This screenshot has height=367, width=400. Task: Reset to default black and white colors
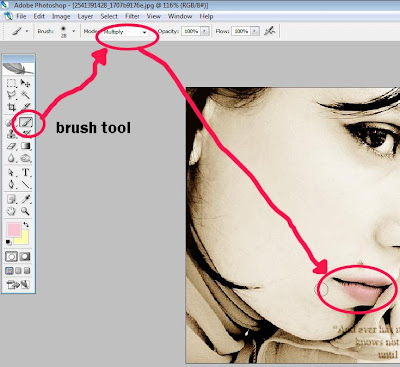(x=9, y=242)
